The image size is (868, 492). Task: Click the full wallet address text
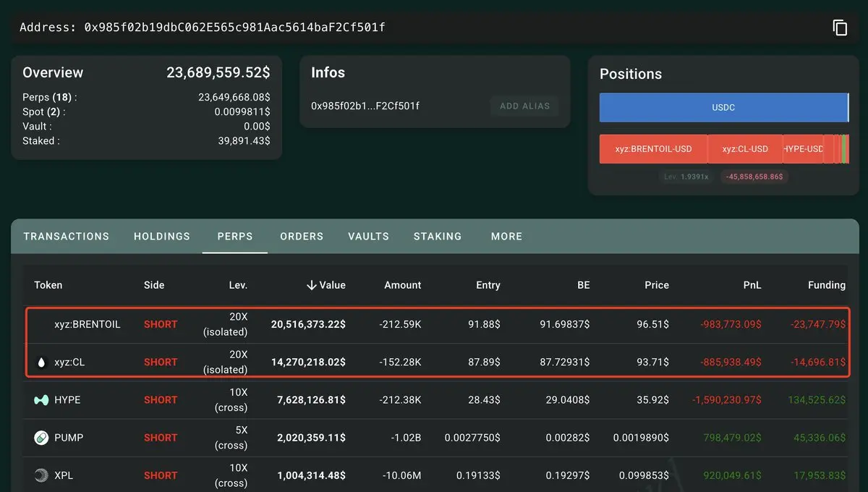235,27
